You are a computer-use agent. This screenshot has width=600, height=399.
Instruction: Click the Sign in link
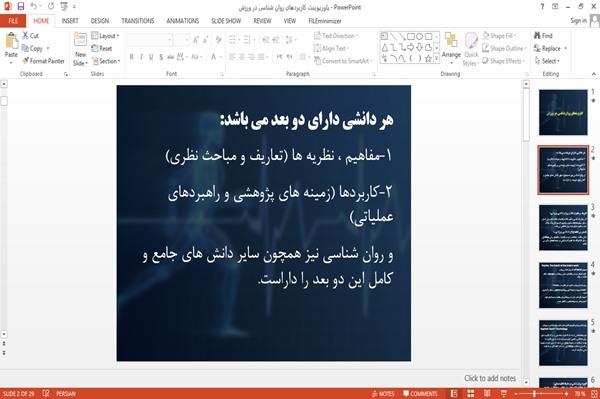pos(578,20)
